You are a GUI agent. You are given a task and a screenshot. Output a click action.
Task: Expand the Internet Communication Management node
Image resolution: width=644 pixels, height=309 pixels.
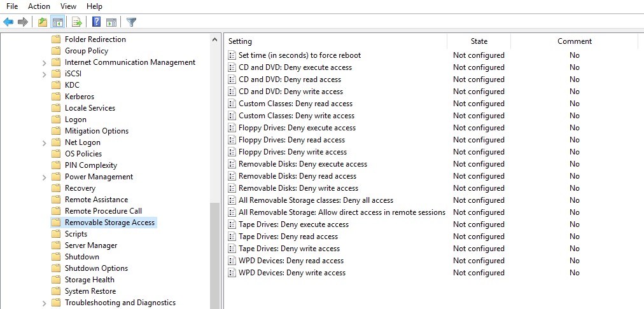[x=44, y=62]
